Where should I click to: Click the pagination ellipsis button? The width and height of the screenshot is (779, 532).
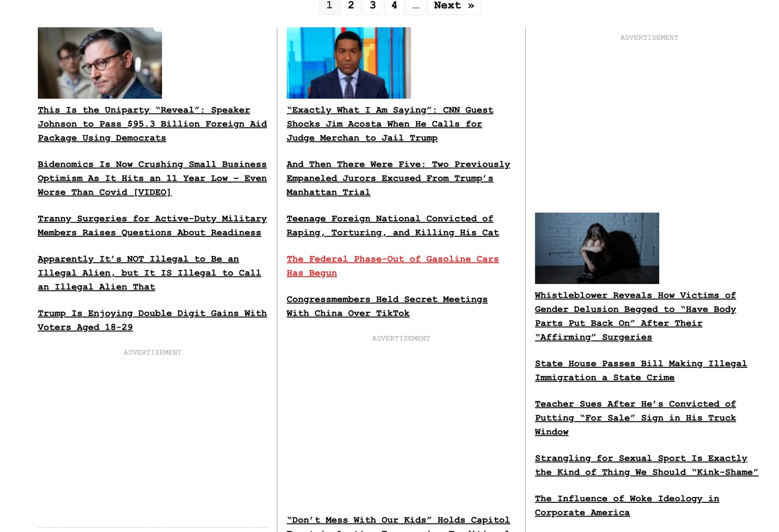[x=415, y=6]
